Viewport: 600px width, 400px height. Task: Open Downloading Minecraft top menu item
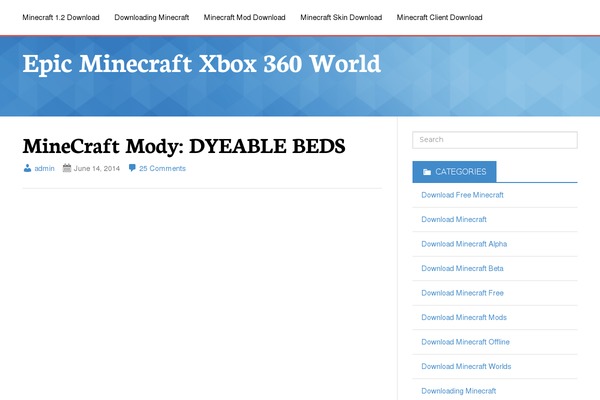tap(152, 17)
